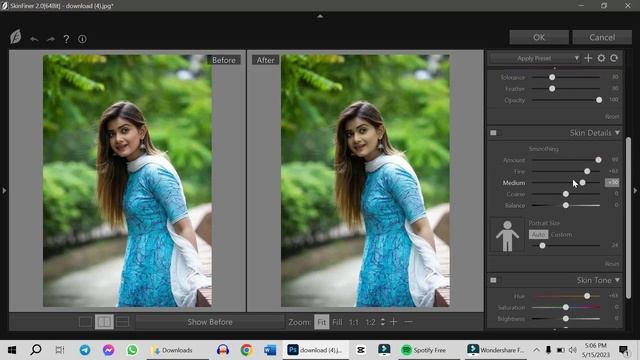Open the taskbar clock and date
Image resolution: width=640 pixels, height=360 pixels.
click(596, 350)
